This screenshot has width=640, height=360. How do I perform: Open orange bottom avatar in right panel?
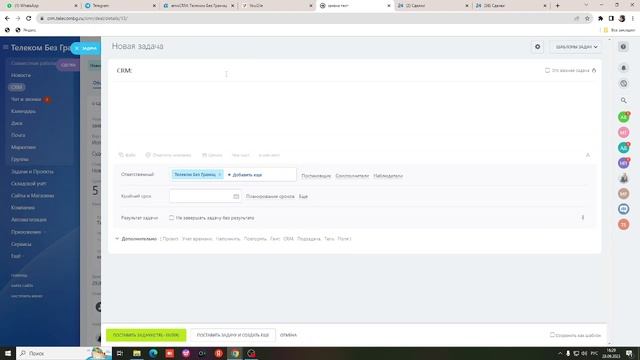[x=623, y=224]
